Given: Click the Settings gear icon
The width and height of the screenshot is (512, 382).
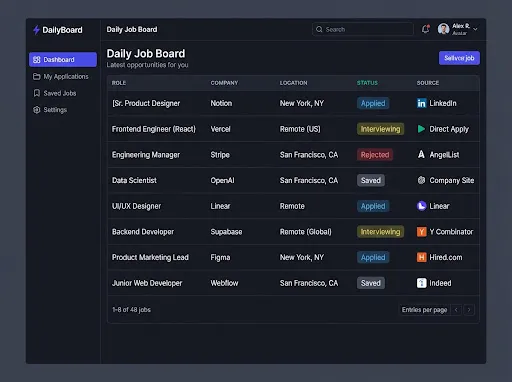Looking at the screenshot, I should [37, 110].
